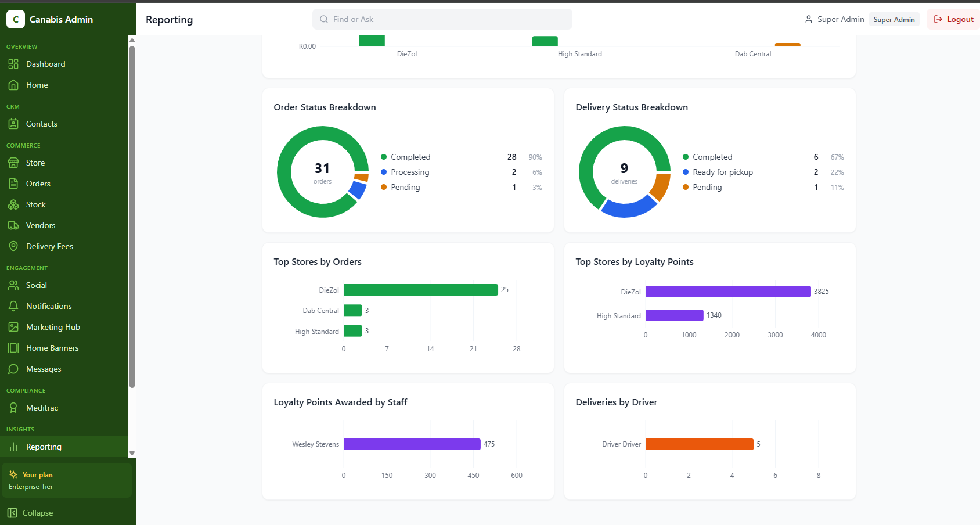The height and width of the screenshot is (525, 980).
Task: Click the Notifications bell icon
Action: click(x=13, y=306)
